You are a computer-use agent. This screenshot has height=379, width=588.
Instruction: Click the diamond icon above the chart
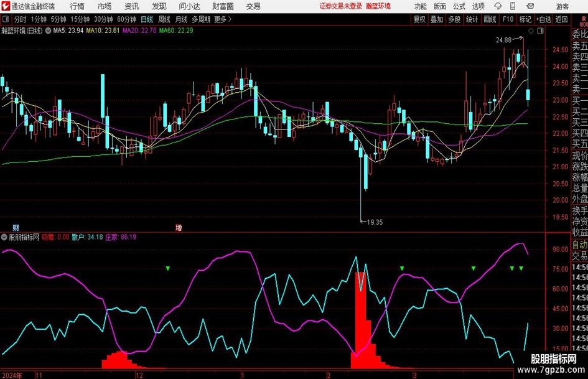(x=531, y=31)
